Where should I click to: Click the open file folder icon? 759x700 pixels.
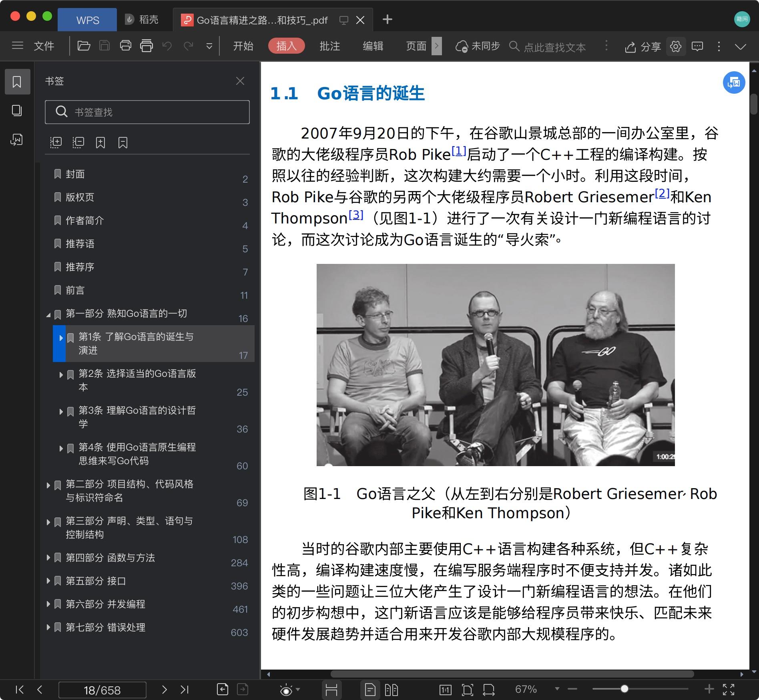tap(84, 46)
